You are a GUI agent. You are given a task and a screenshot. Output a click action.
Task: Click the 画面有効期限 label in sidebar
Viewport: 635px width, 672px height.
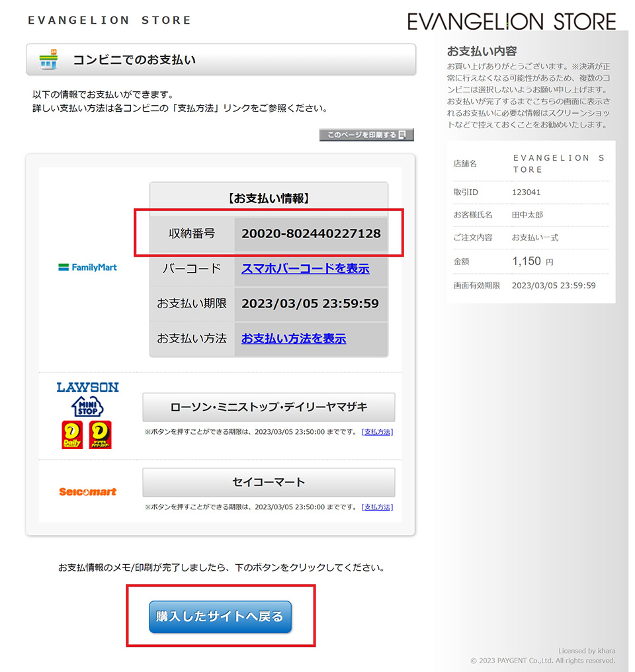tap(476, 286)
